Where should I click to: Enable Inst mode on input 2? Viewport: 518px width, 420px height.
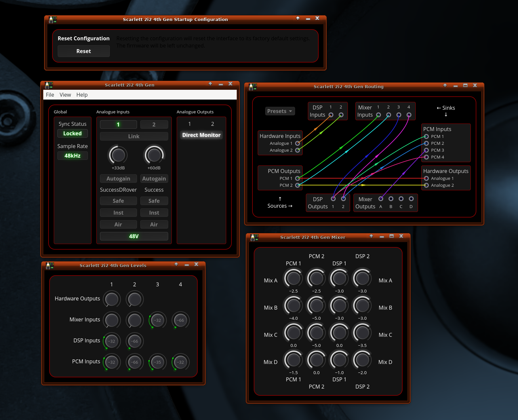coord(154,213)
